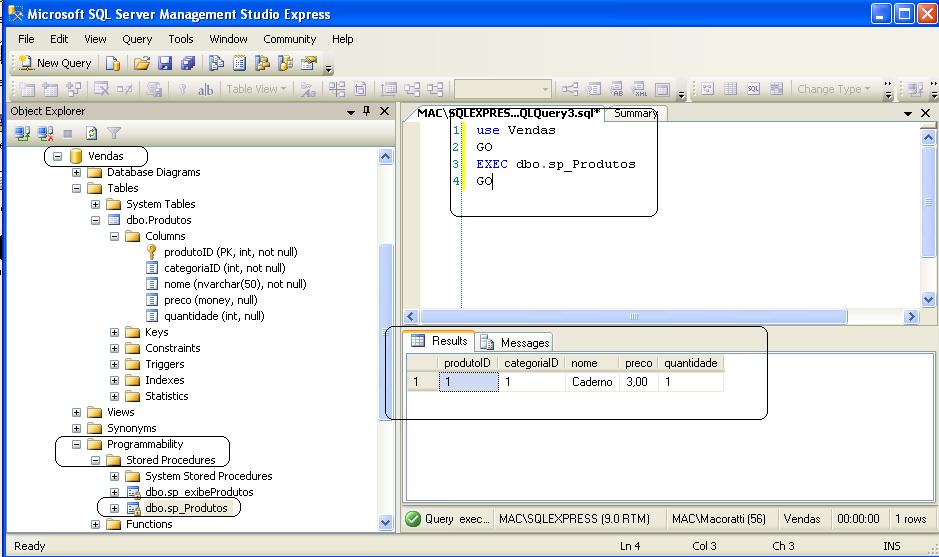Switch to the Summary tab
The image size is (939, 557).
click(x=635, y=113)
